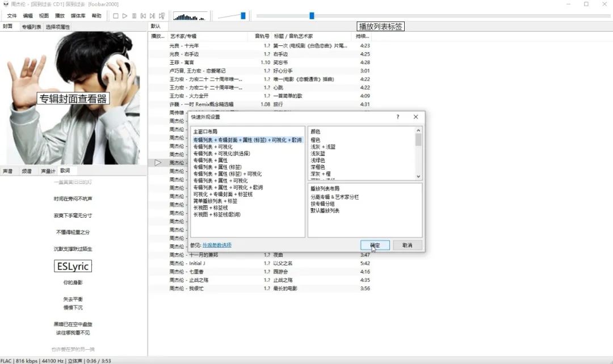Click the volume slider handle
This screenshot has width=613, height=364.
243,16
